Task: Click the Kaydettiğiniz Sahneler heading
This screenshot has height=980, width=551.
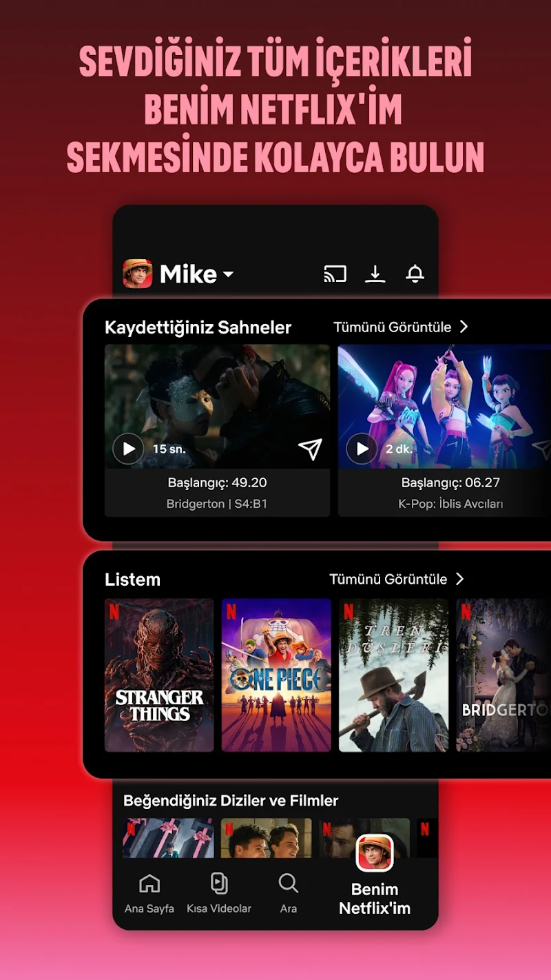Action: [198, 327]
